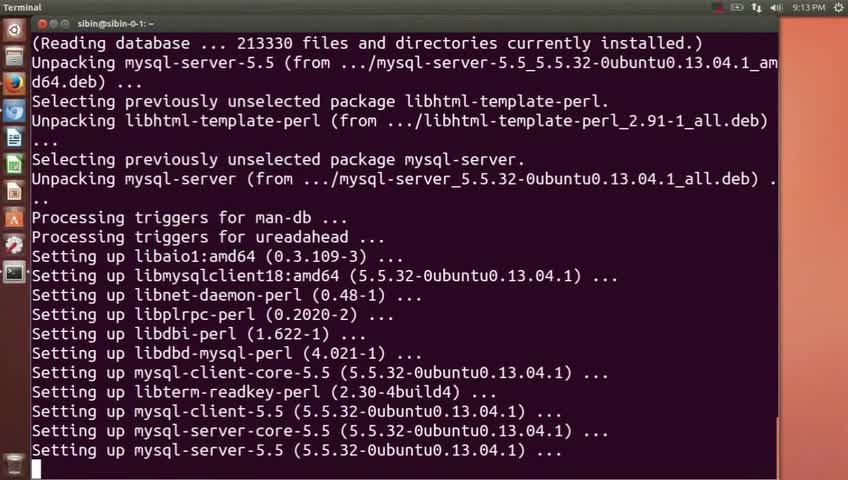
Task: Open the network indicator menu
Action: coord(757,7)
